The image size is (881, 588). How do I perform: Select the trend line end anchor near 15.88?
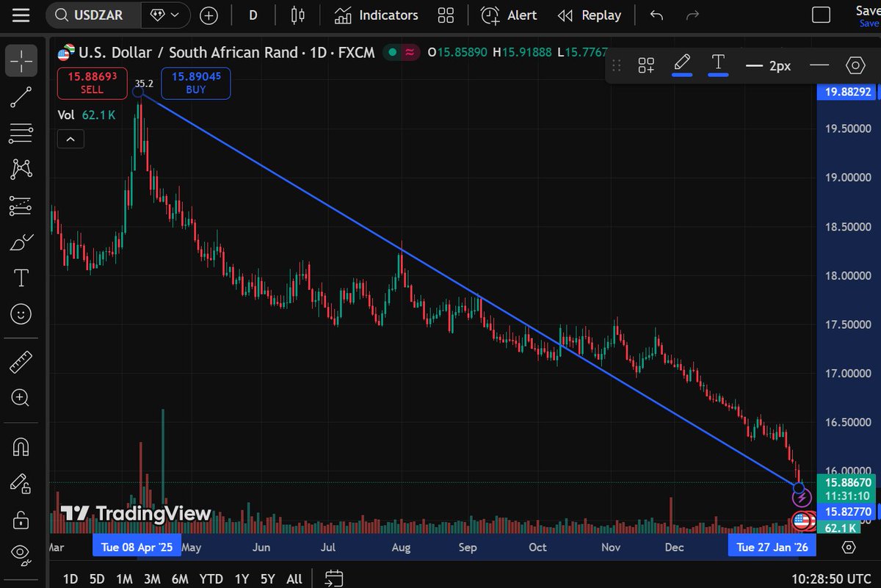[x=799, y=488]
